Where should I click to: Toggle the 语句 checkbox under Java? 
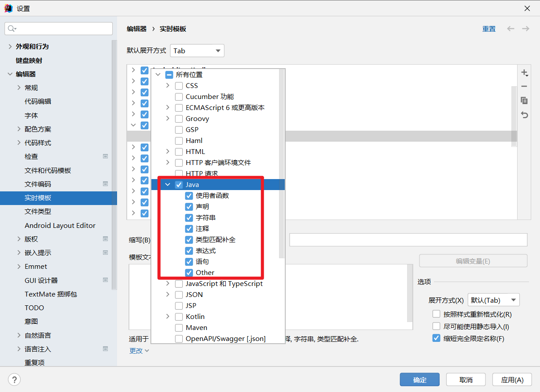pos(189,262)
